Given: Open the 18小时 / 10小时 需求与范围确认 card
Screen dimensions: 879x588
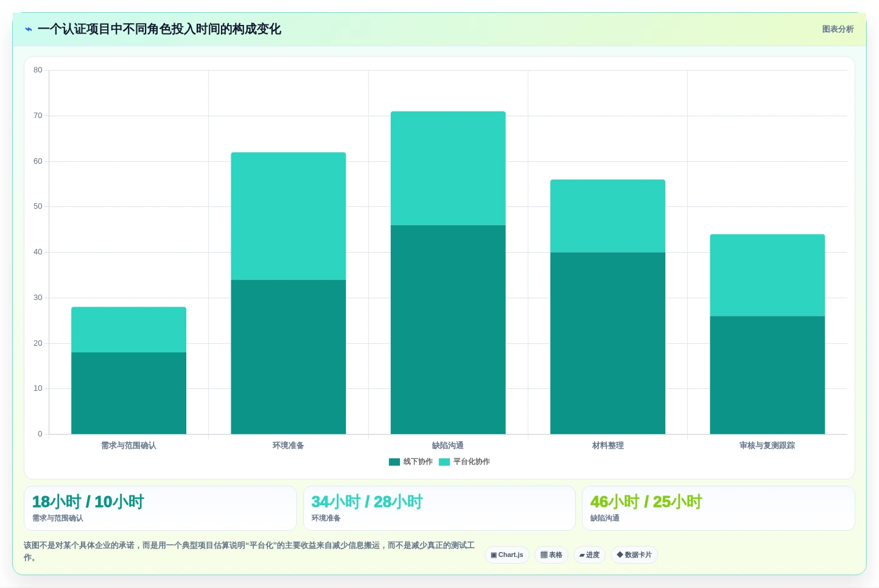Looking at the screenshot, I should 160,508.
